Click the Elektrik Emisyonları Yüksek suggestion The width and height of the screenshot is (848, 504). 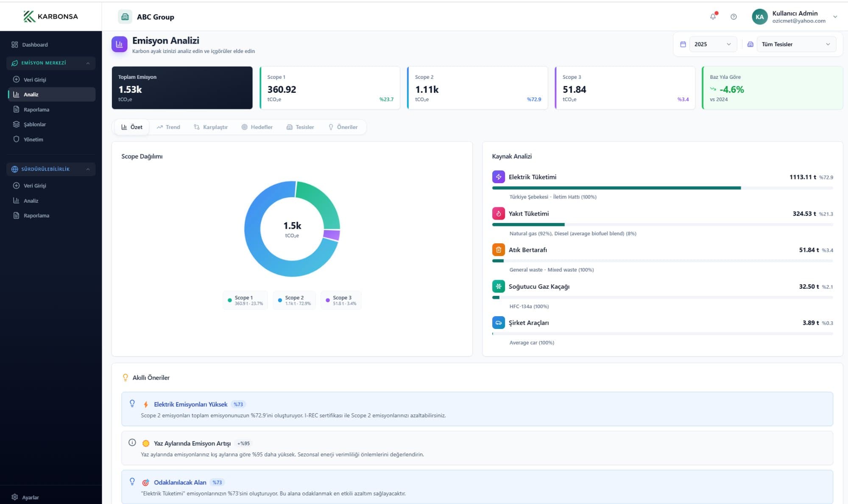tap(190, 404)
